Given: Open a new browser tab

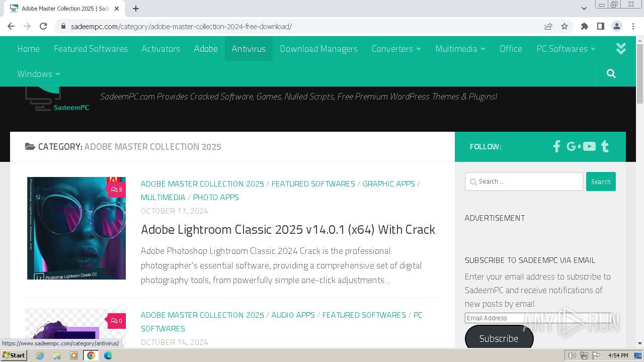Looking at the screenshot, I should point(136,9).
